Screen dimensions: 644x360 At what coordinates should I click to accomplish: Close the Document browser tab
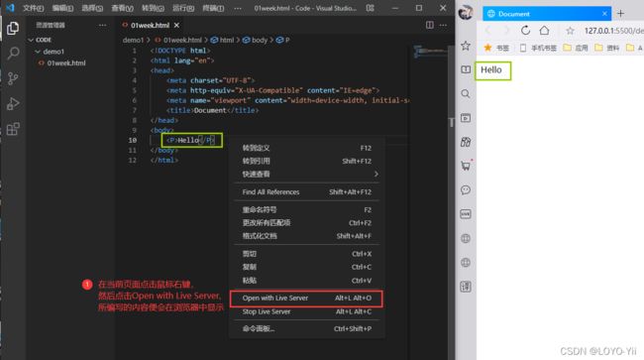pos(604,14)
